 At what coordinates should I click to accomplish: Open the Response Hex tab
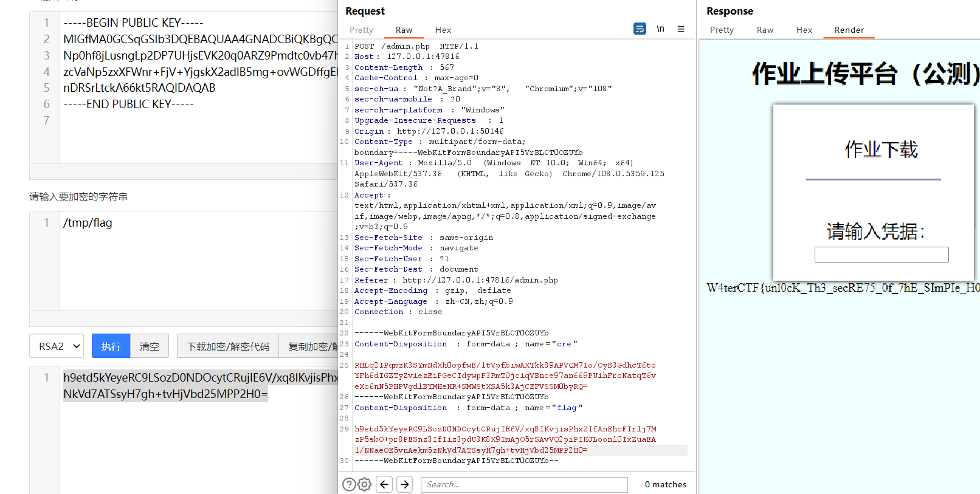[804, 30]
